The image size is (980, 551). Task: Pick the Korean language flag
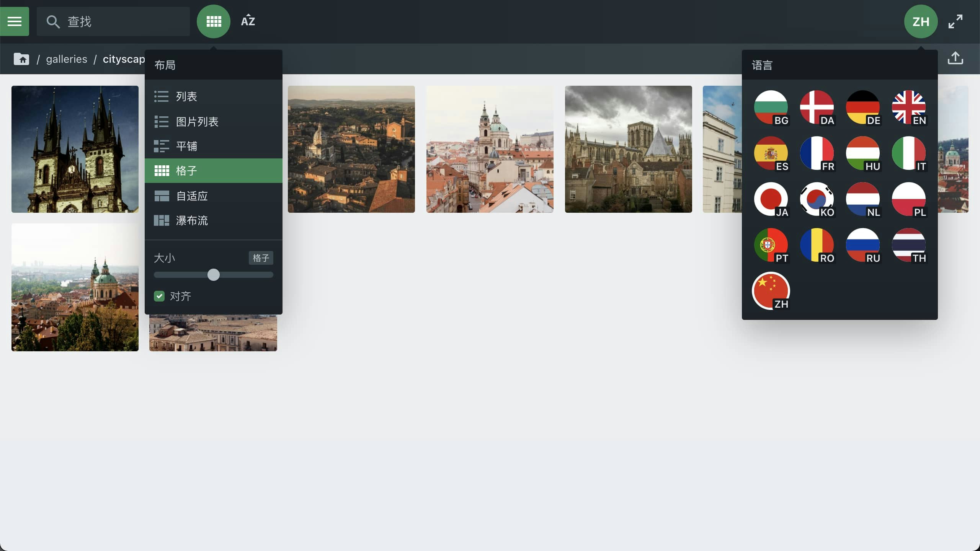pos(818,199)
